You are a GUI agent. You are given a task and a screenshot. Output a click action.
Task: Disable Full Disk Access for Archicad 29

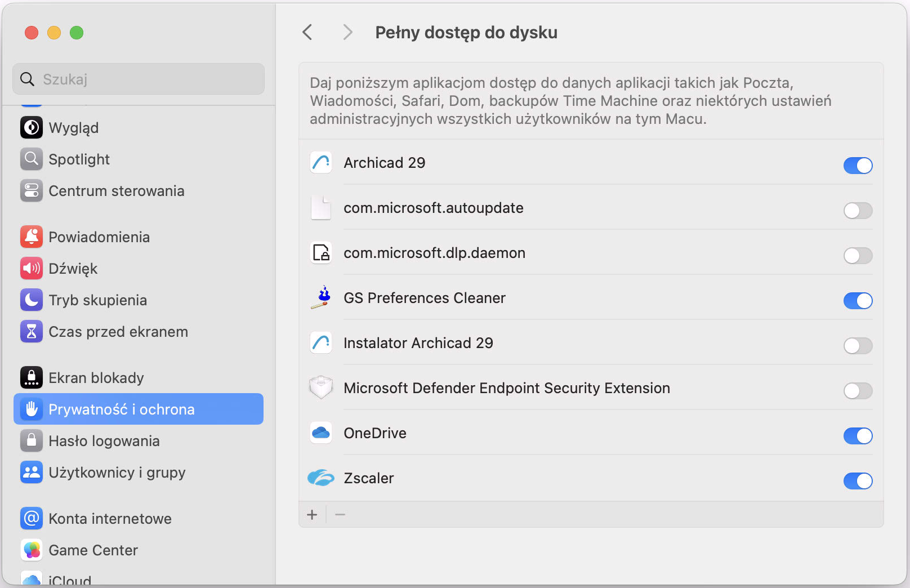pyautogui.click(x=858, y=165)
